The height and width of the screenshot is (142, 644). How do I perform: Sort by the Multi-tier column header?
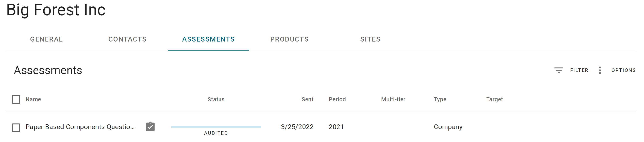point(393,99)
